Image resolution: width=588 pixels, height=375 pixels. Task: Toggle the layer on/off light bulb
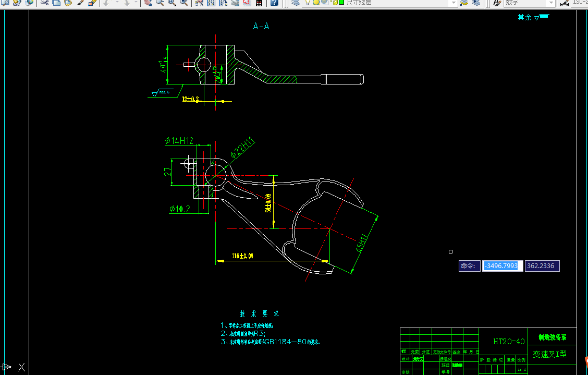pyautogui.click(x=308, y=2)
